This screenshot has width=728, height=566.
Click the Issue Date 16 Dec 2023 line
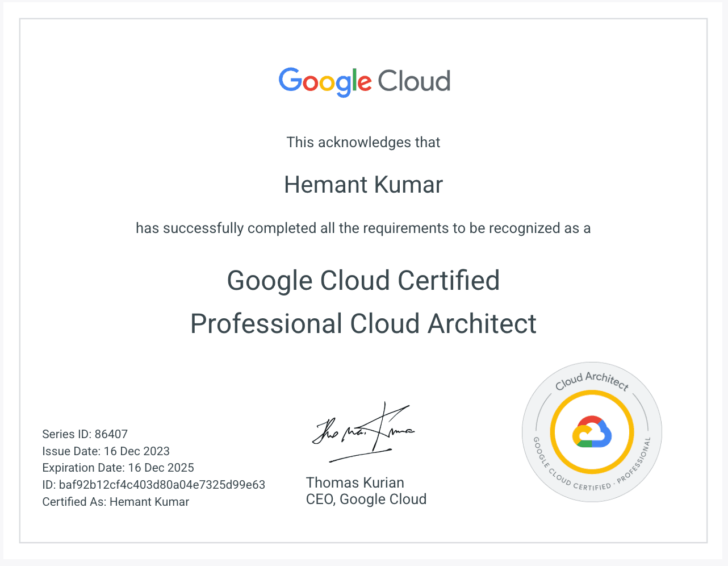(106, 451)
